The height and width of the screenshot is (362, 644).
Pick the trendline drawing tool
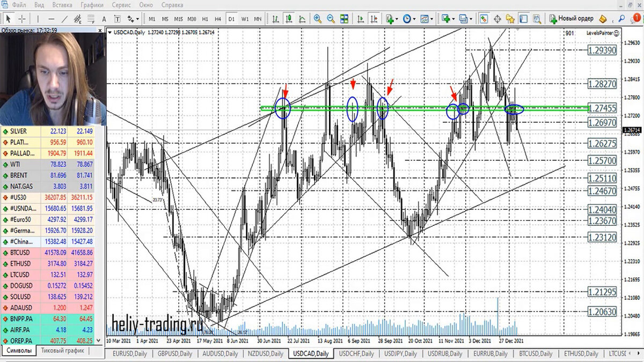coord(64,19)
